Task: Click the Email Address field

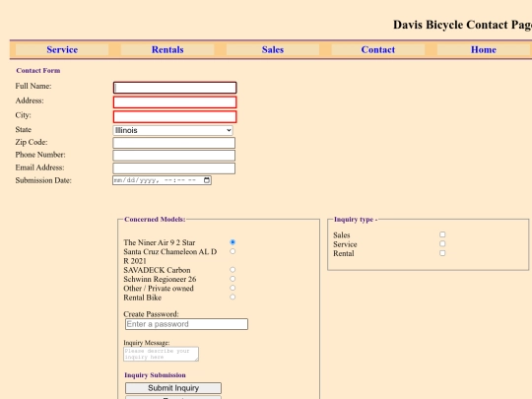Action: (173, 168)
